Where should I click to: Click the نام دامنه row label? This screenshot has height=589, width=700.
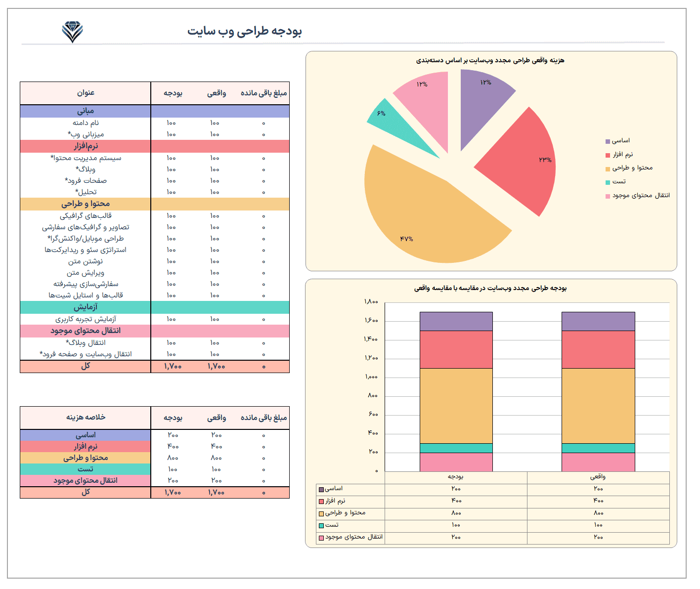(86, 123)
